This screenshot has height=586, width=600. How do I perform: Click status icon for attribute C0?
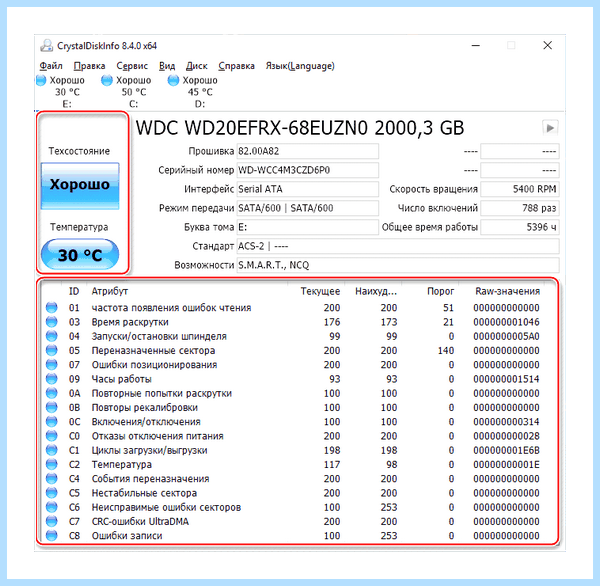pyautogui.click(x=52, y=436)
